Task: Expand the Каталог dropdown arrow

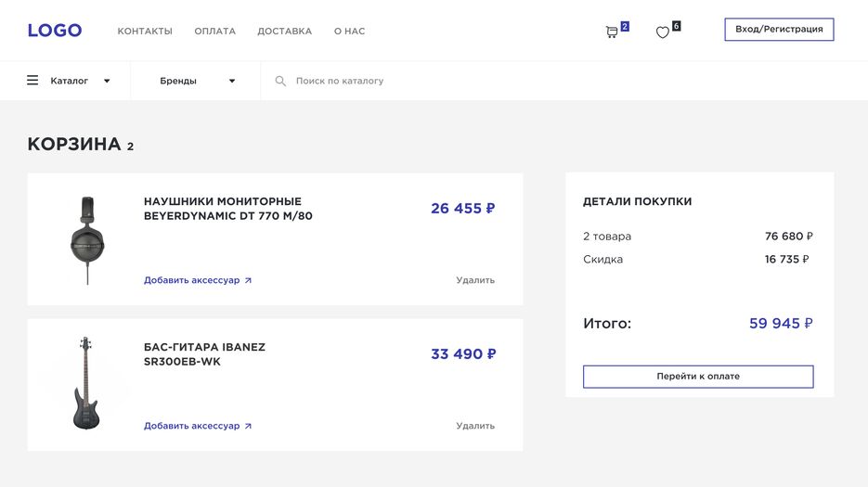Action: 107,81
